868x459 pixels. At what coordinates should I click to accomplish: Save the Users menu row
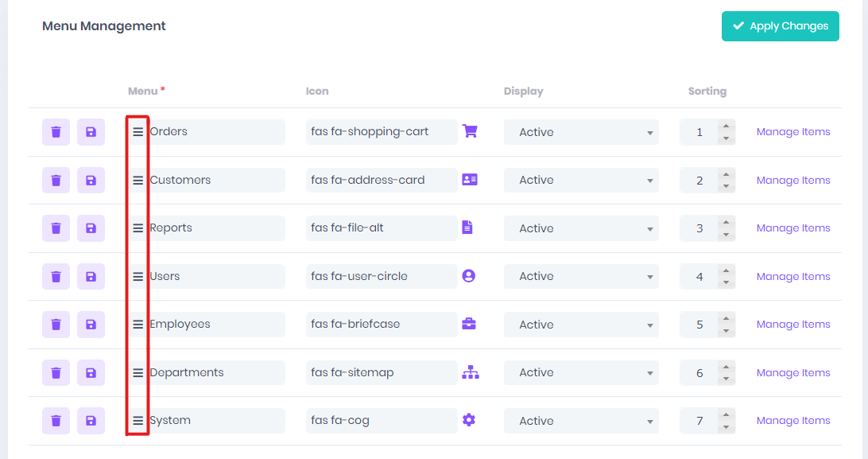[91, 276]
